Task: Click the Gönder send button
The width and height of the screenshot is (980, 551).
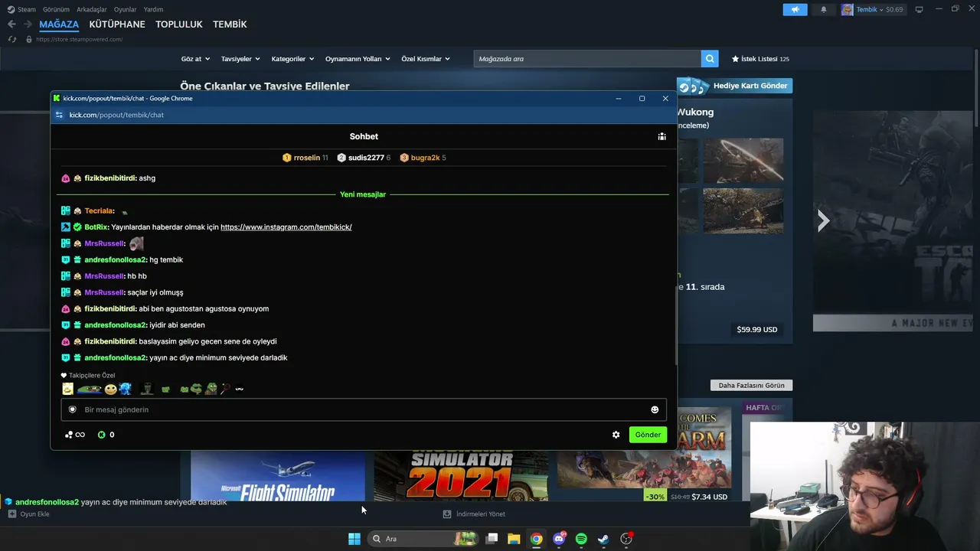Action: pos(648,435)
